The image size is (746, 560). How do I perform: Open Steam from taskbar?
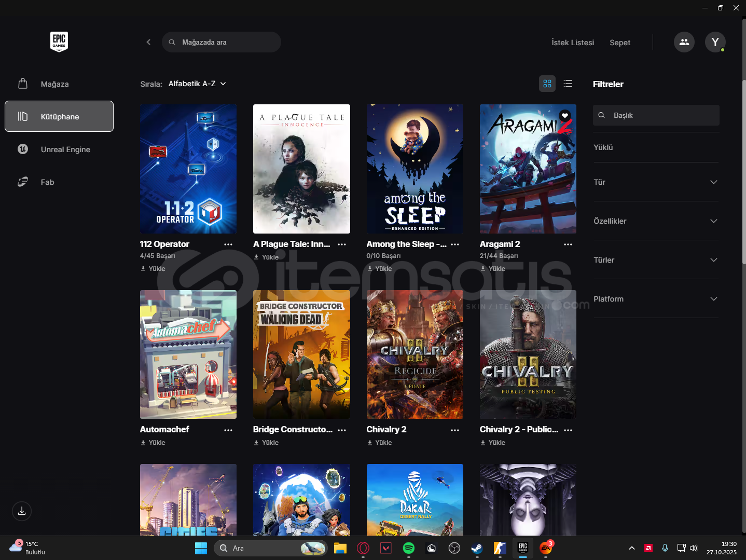coord(477,548)
